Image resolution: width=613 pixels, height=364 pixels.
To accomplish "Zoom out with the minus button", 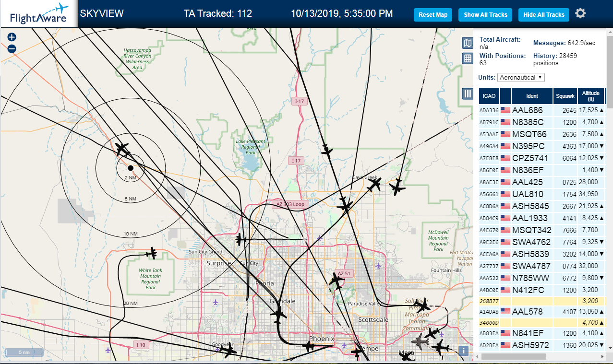I will pos(12,48).
